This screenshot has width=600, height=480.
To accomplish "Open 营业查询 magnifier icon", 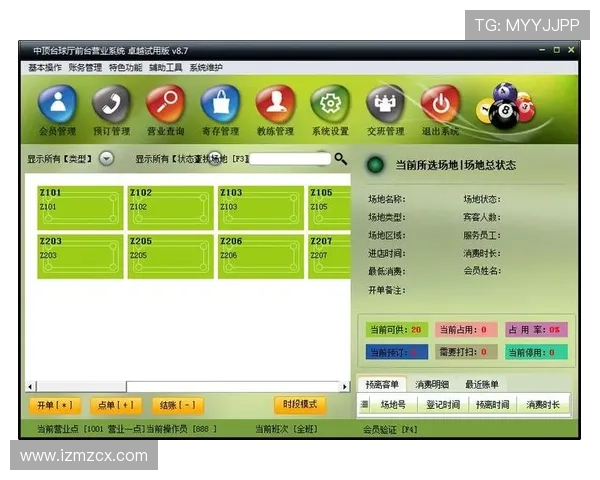I will tap(166, 104).
